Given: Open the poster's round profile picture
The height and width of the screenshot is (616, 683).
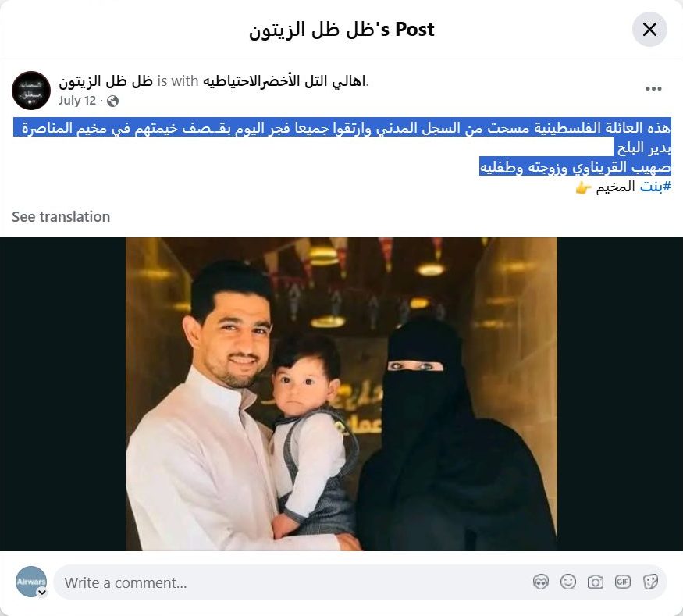Looking at the screenshot, I should (x=31, y=91).
